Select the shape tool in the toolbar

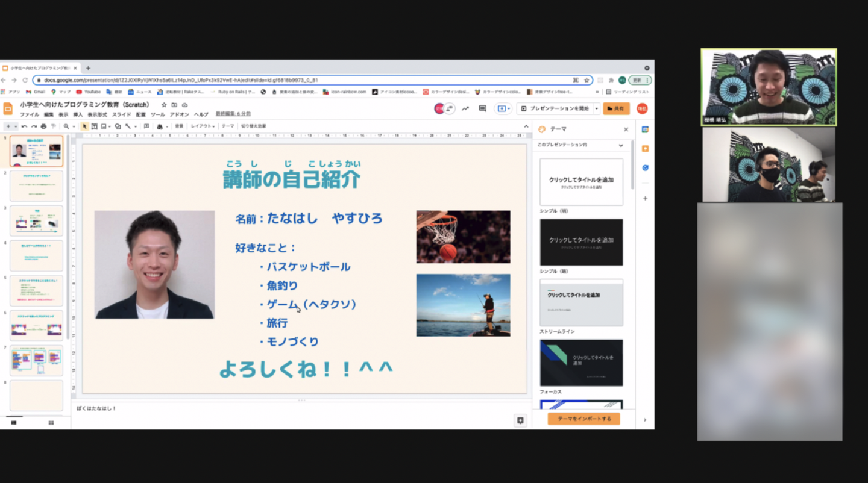point(118,126)
